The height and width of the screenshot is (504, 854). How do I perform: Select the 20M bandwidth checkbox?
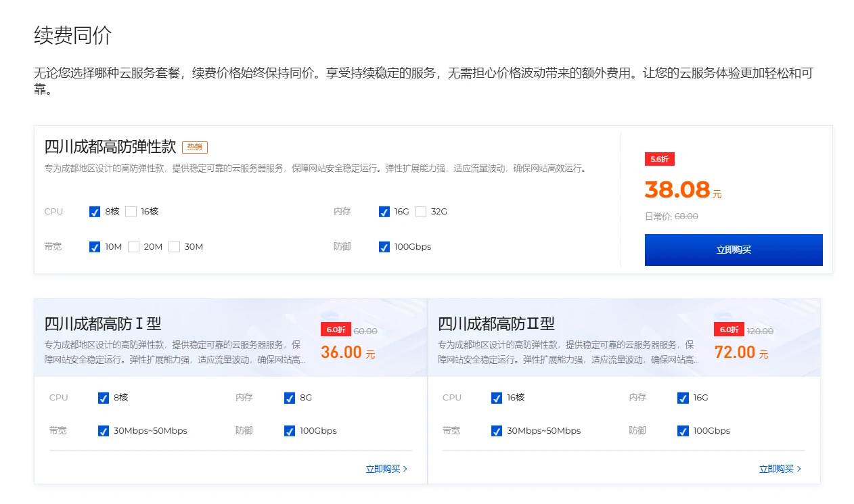[134, 247]
